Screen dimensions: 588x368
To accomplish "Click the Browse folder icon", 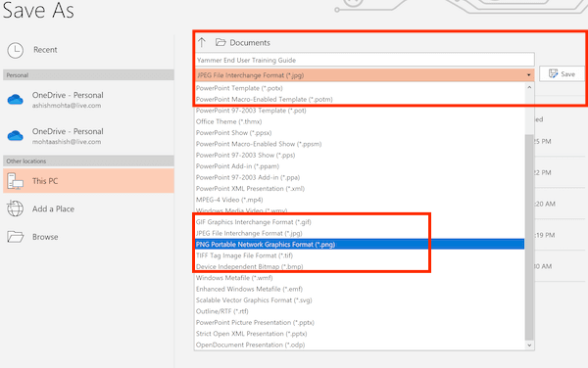I will [x=16, y=237].
